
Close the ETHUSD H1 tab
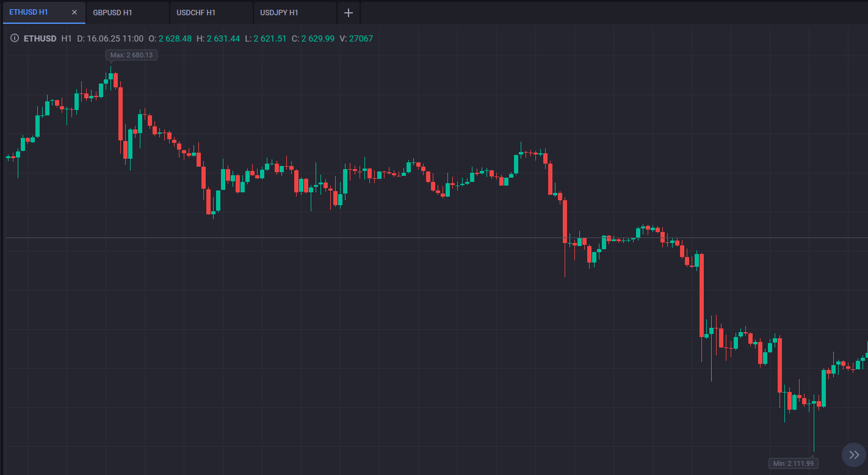click(74, 12)
